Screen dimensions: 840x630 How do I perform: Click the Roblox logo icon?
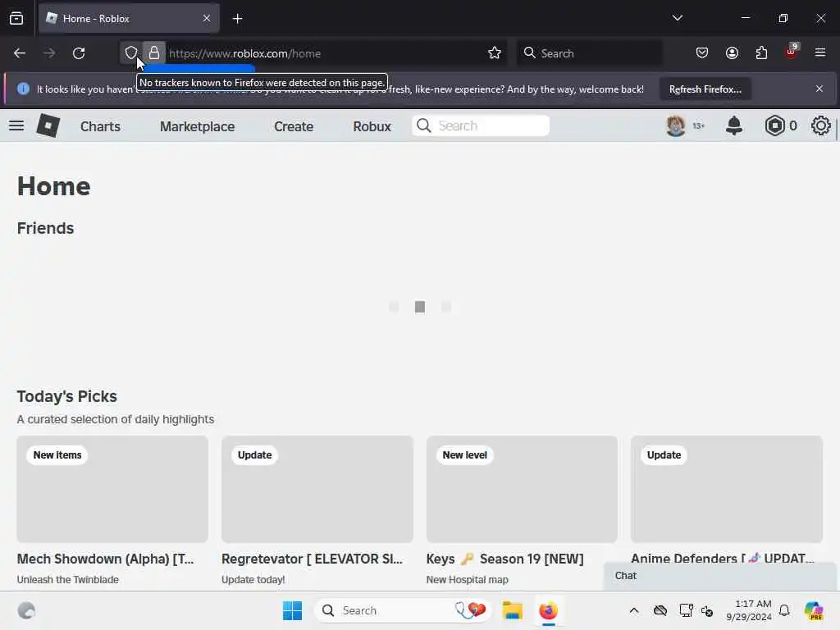48,126
